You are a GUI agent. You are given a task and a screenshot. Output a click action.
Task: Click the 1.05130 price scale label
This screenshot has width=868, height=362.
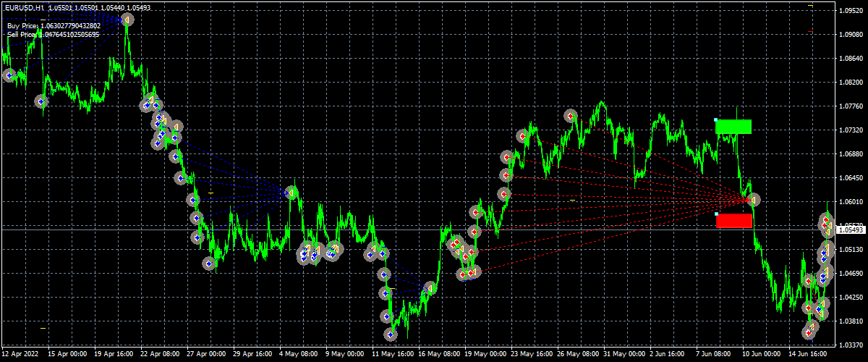coord(851,250)
